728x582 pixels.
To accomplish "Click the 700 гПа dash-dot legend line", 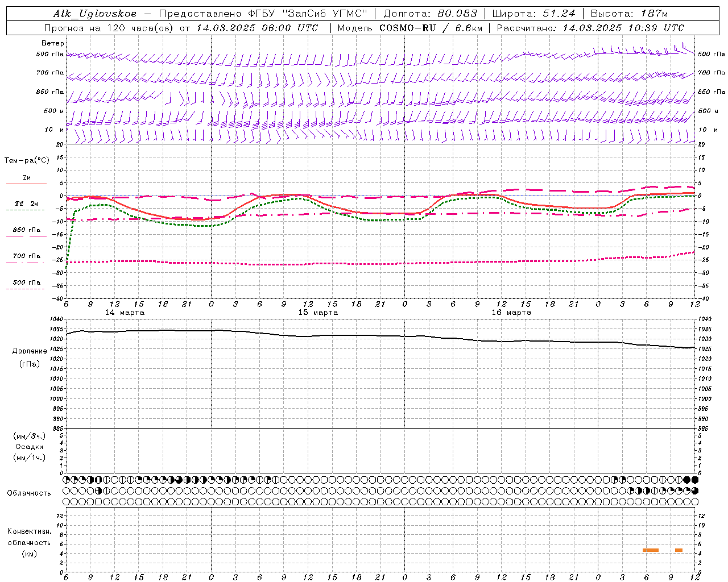I will [x=26, y=263].
